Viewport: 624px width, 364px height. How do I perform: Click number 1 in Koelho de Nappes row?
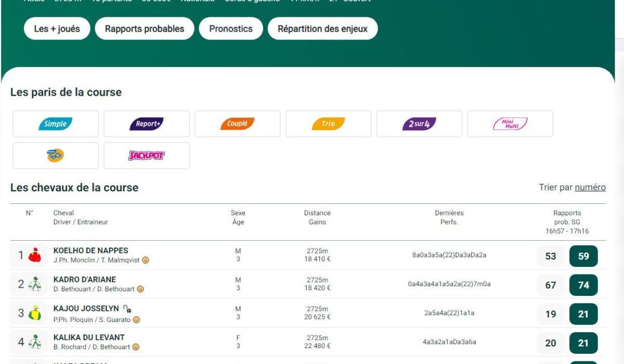(x=21, y=255)
